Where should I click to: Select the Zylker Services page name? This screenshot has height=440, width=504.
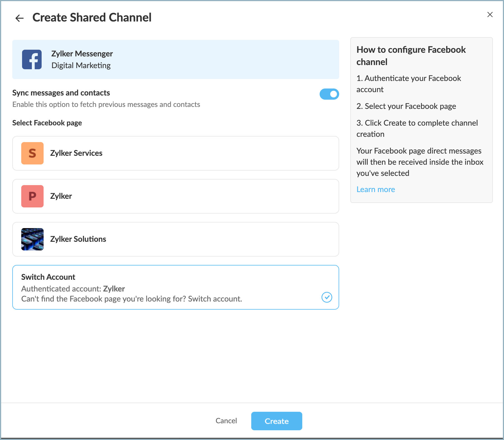point(76,153)
